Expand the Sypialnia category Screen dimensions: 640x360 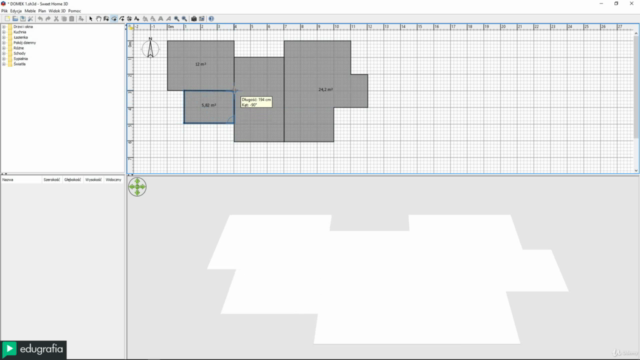(4, 59)
